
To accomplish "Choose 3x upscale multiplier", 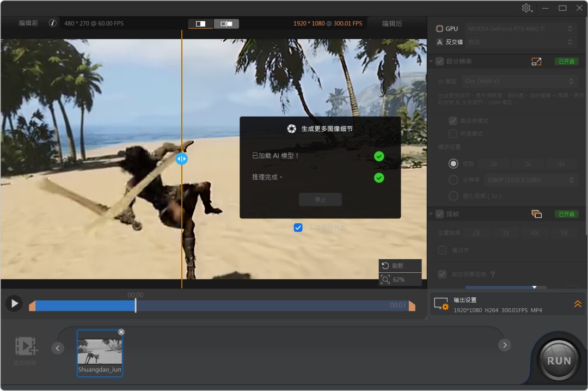I will tap(528, 164).
